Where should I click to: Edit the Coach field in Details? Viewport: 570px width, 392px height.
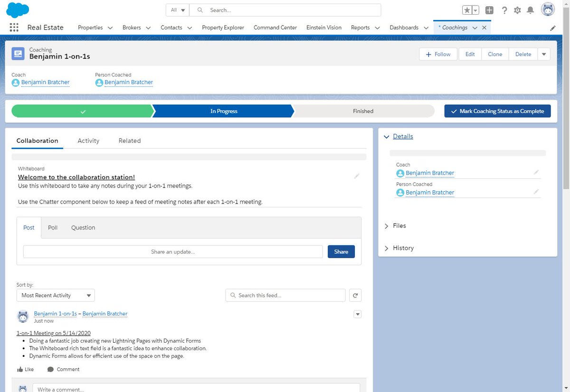[536, 172]
